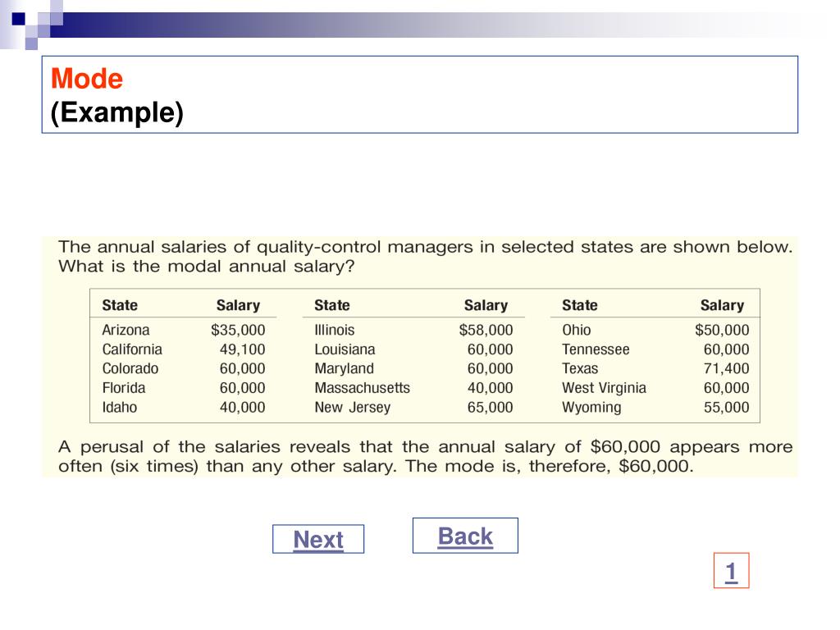This screenshot has width=840, height=630.
Task: Click the West Virginia state cell
Action: point(604,388)
